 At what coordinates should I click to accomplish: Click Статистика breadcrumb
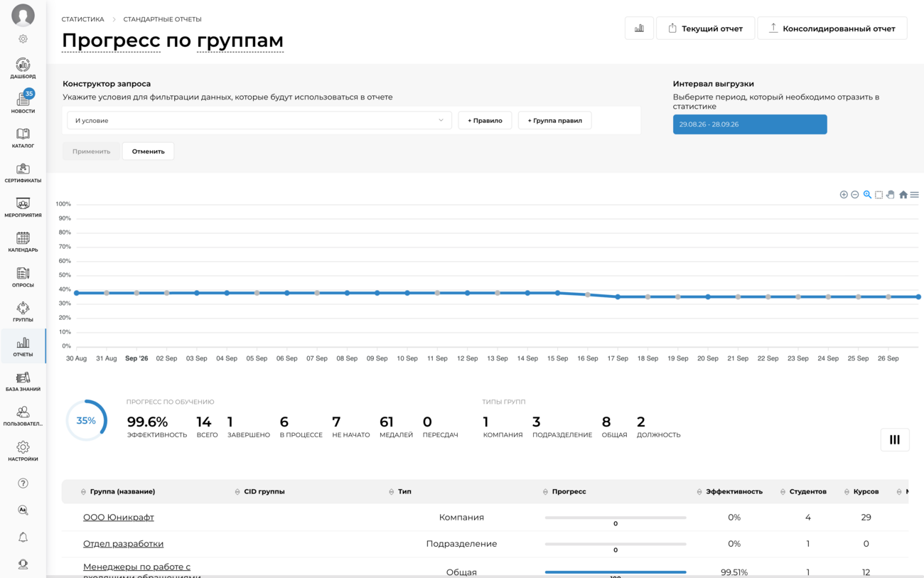(x=82, y=19)
